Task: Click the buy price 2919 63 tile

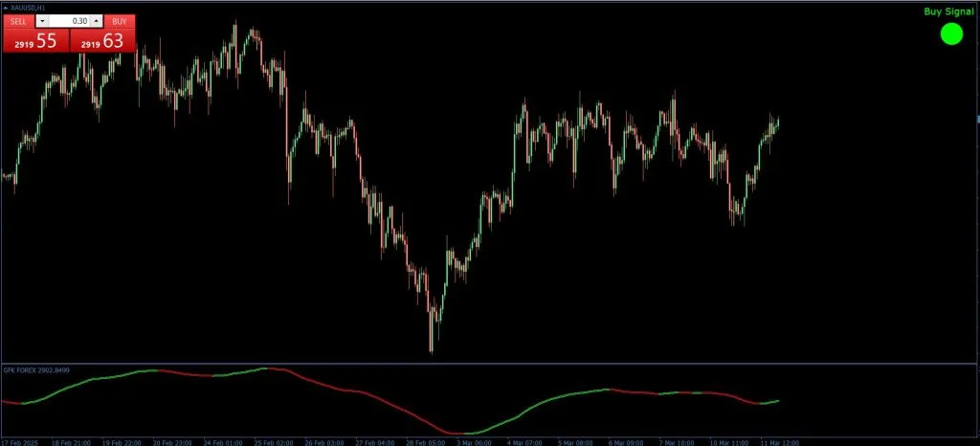Action: click(x=101, y=40)
